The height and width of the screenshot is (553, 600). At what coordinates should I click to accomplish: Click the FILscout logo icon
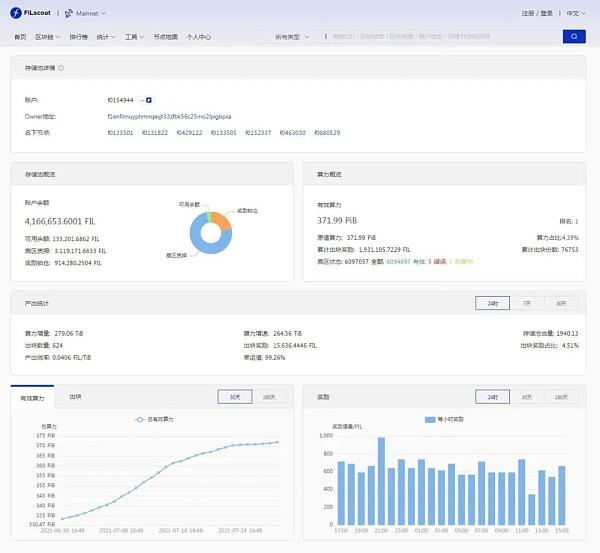[16, 13]
